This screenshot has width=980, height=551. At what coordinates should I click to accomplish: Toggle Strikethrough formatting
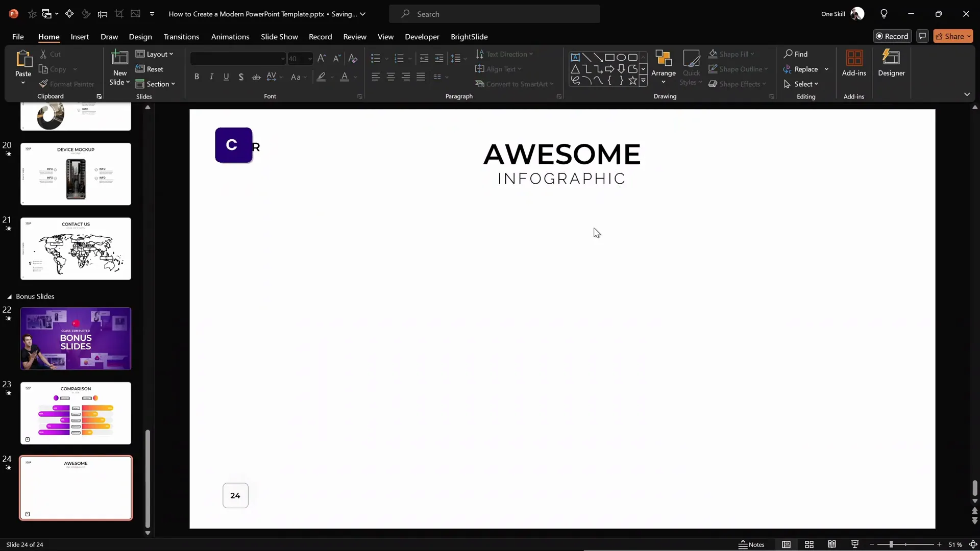click(x=256, y=77)
